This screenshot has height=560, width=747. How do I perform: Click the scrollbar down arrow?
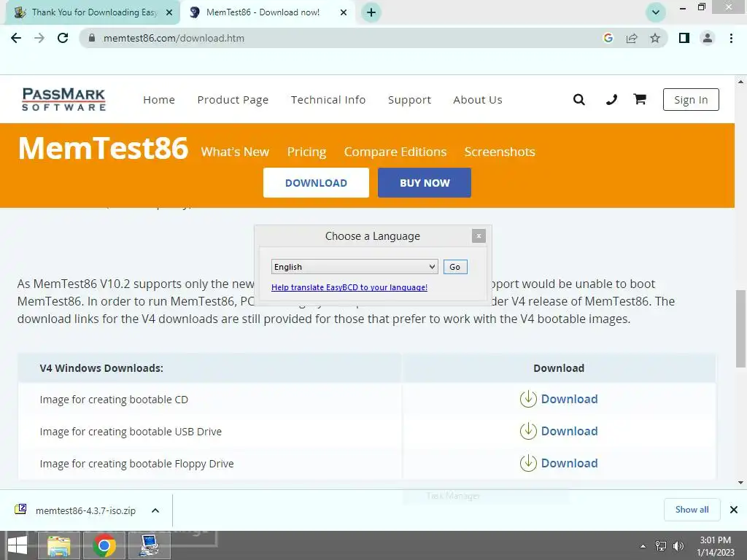pos(740,483)
